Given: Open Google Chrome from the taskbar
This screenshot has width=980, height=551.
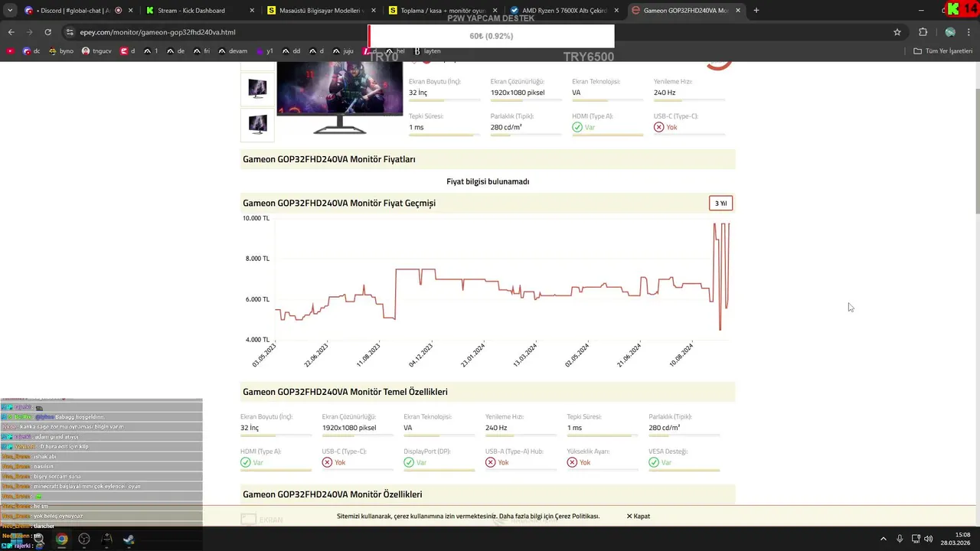Looking at the screenshot, I should 61,539.
